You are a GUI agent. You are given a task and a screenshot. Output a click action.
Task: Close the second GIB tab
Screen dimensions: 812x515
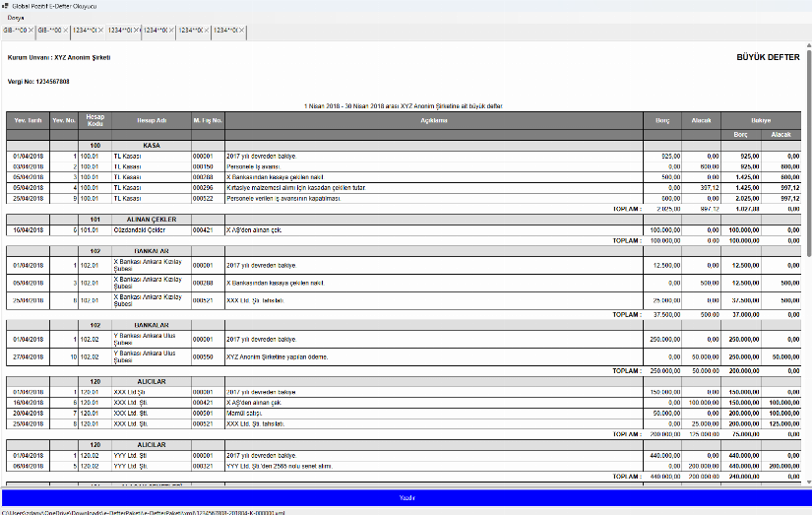[x=67, y=32]
